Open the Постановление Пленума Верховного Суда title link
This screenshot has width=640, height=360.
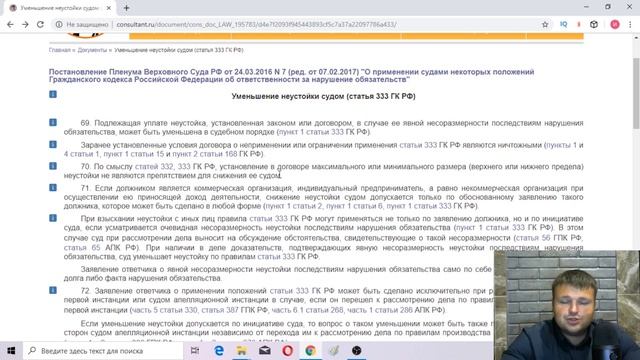coord(291,76)
